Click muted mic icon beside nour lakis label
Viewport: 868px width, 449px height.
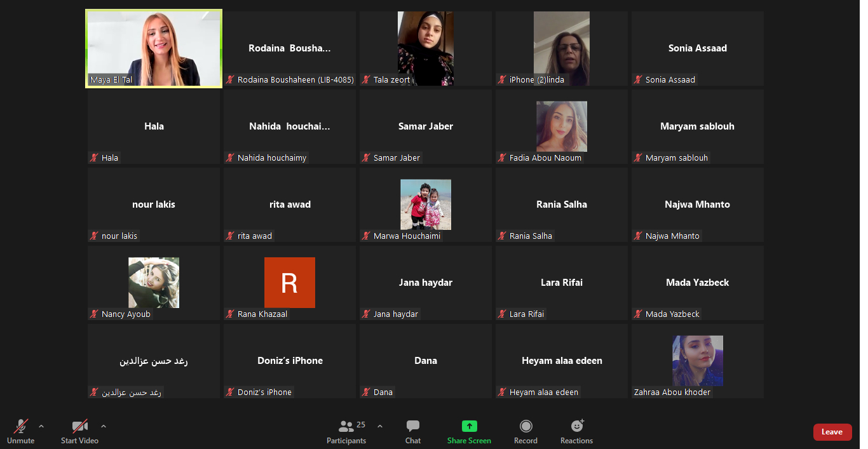(94, 236)
